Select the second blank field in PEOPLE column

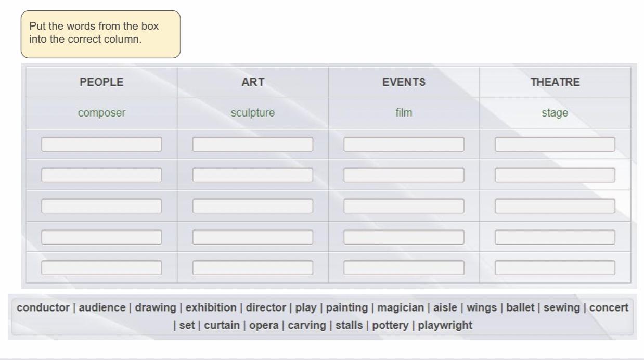point(101,175)
